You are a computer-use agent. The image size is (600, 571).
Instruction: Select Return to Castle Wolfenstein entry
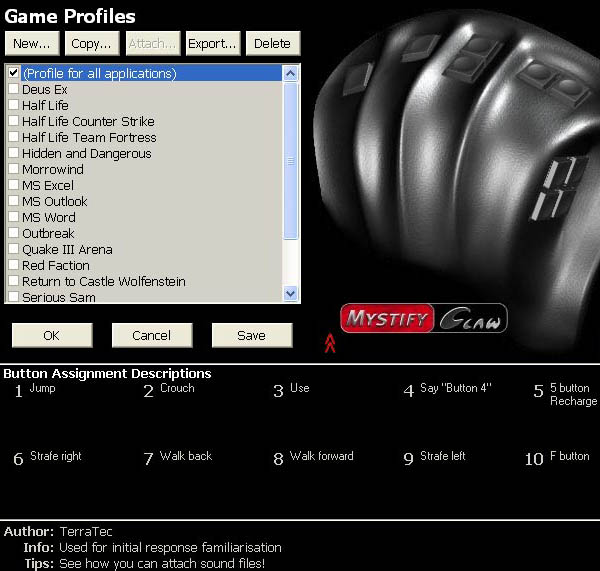click(104, 281)
